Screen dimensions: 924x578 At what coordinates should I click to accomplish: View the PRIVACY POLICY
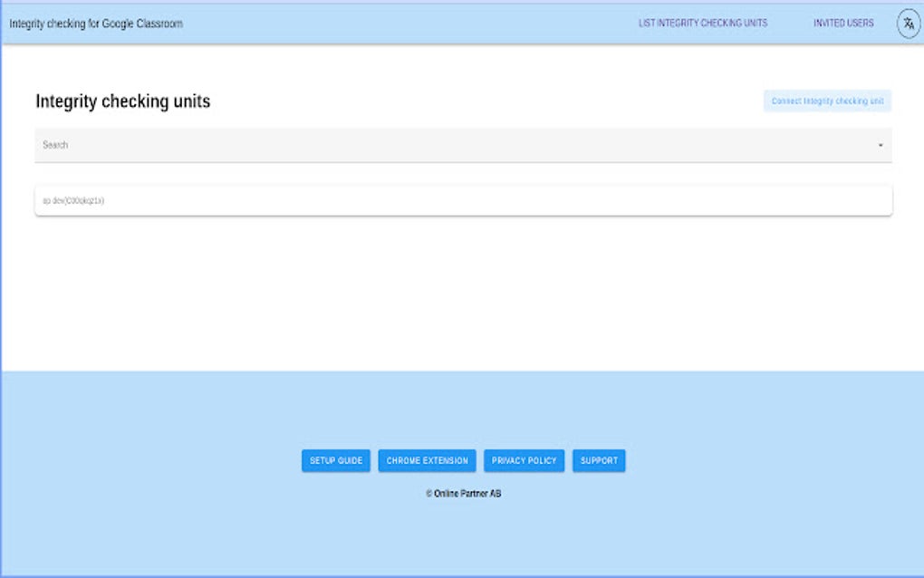point(524,460)
